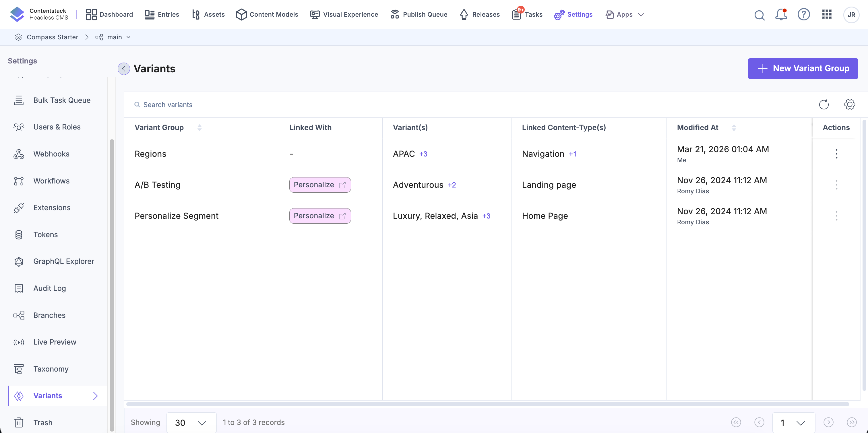Image resolution: width=868 pixels, height=433 pixels.
Task: Open the records-per-page 30 dropdown
Action: click(191, 422)
